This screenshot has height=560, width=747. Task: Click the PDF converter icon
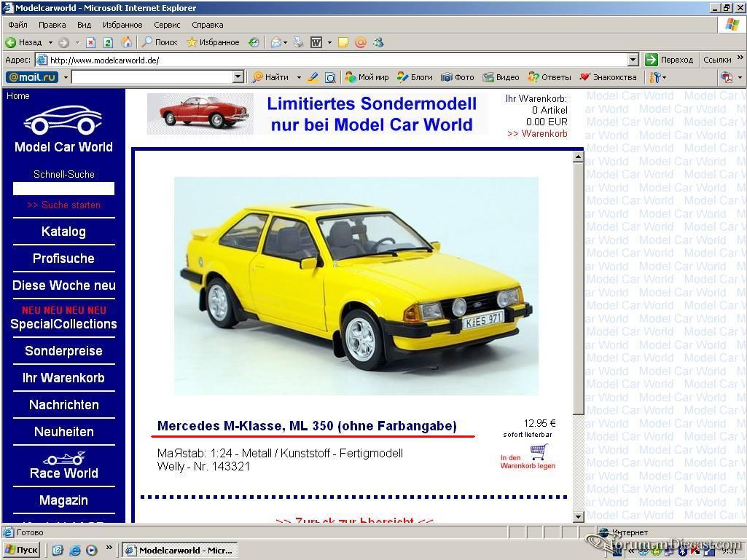[x=727, y=77]
